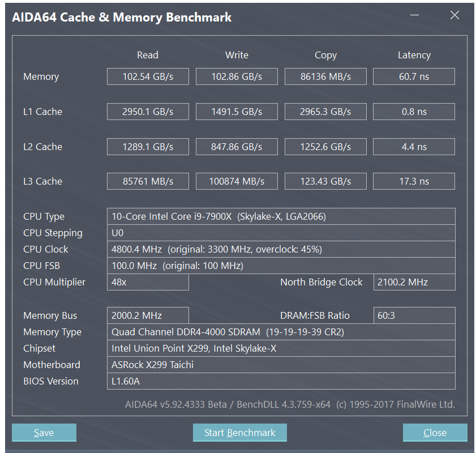Select L2 Cache Latency value 4.4 ns

414,147
